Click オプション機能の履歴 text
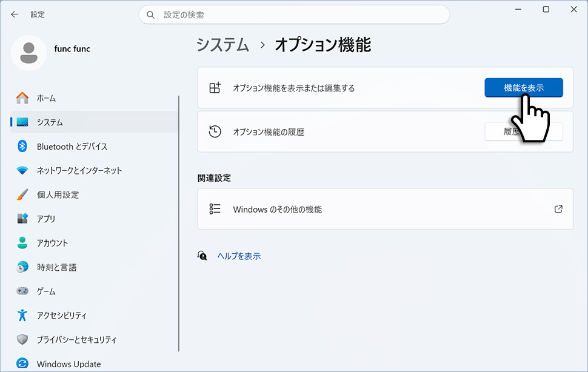The image size is (588, 372). click(269, 132)
